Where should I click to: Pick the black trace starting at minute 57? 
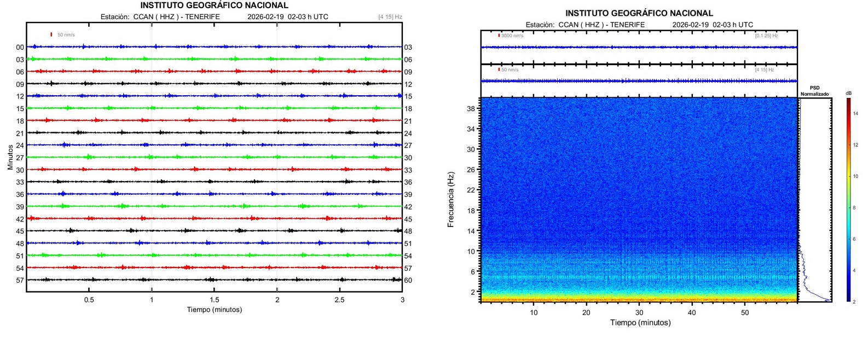(215, 279)
